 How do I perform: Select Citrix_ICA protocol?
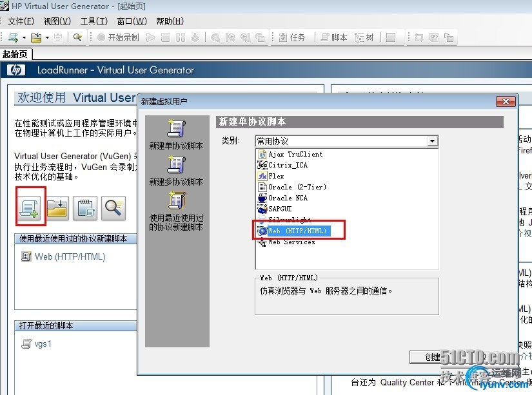pyautogui.click(x=282, y=165)
